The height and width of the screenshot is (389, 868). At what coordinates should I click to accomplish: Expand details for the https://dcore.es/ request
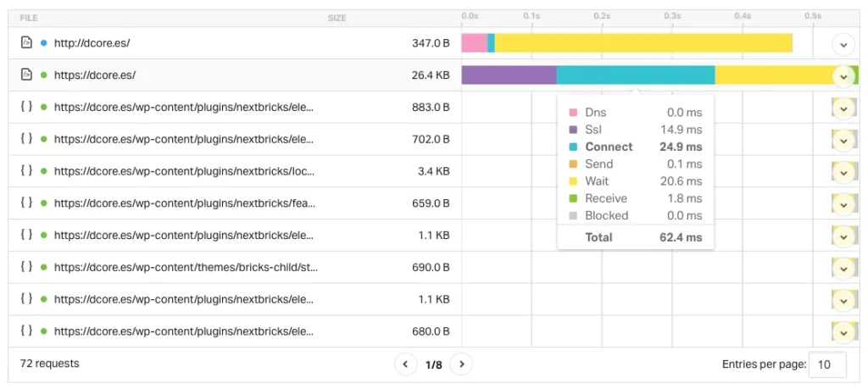(x=842, y=75)
